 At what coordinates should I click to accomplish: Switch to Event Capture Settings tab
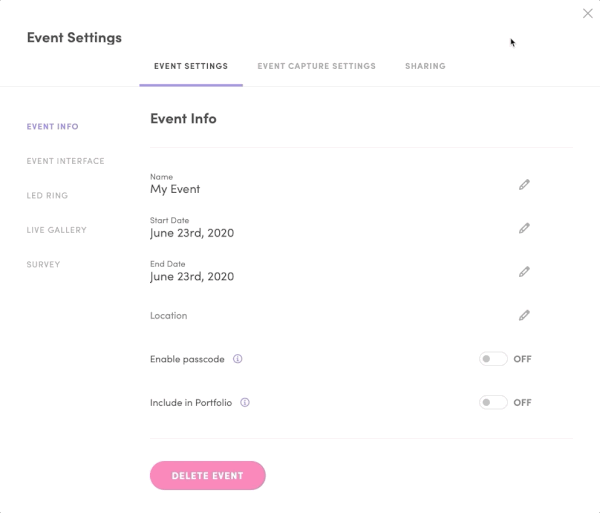[x=316, y=66]
